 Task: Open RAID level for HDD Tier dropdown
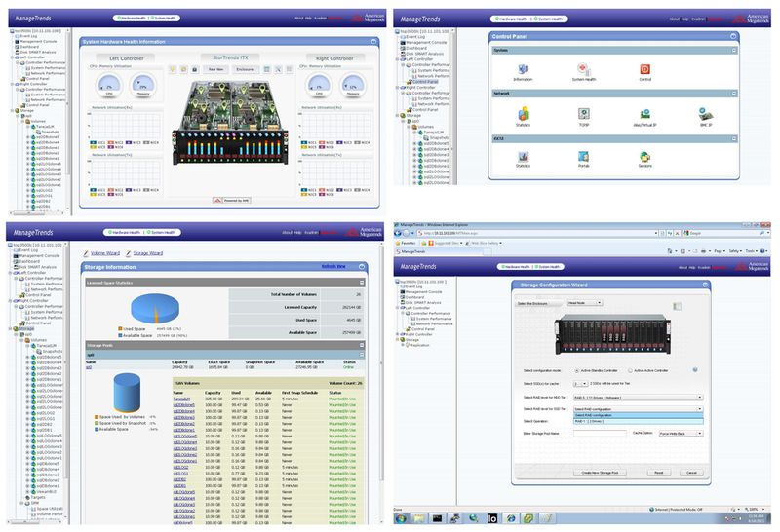pyautogui.click(x=638, y=398)
